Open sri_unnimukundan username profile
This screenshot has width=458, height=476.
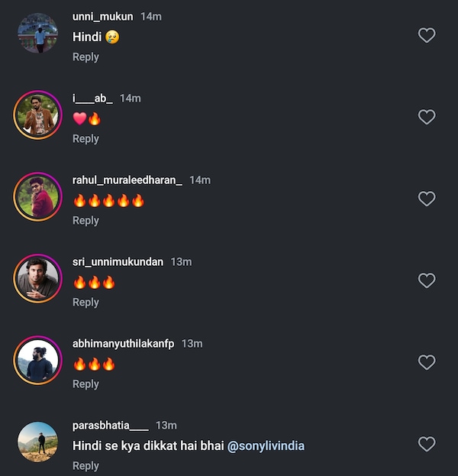tap(118, 261)
